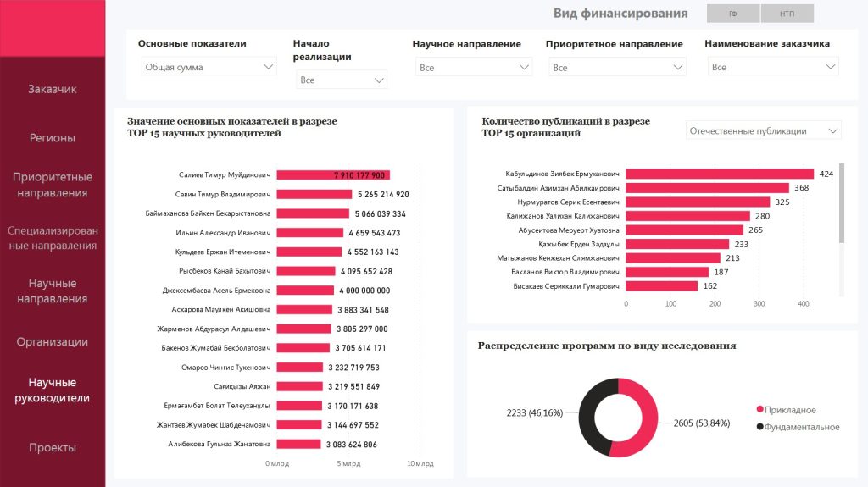Open the Научное направление filter dropdown

[x=474, y=67]
